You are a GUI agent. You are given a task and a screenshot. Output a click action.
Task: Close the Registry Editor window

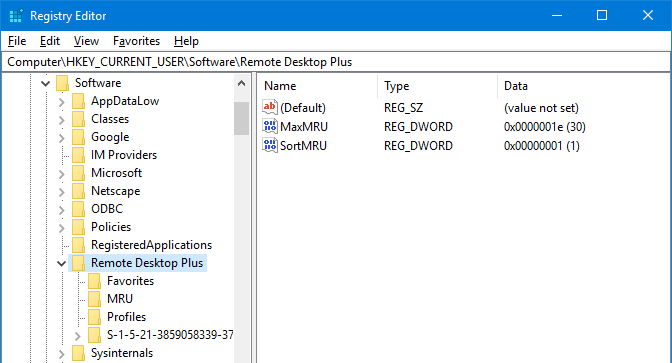648,16
